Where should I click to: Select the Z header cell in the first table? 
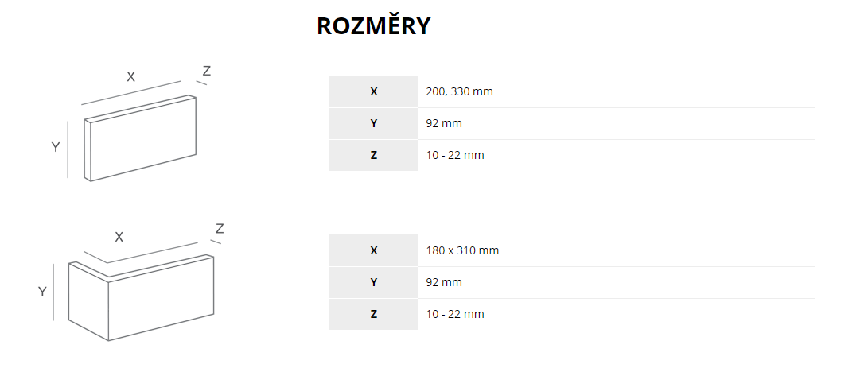click(x=374, y=155)
